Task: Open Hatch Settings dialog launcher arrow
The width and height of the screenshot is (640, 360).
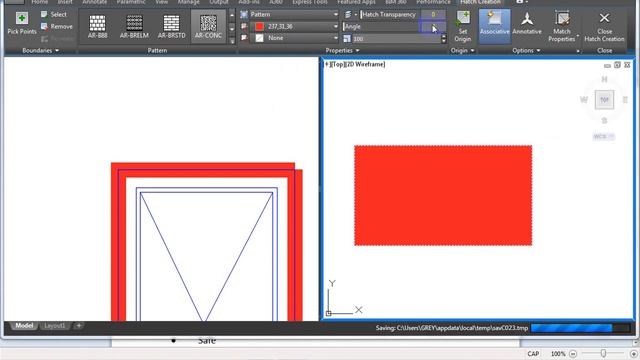Action: pyautogui.click(x=578, y=51)
